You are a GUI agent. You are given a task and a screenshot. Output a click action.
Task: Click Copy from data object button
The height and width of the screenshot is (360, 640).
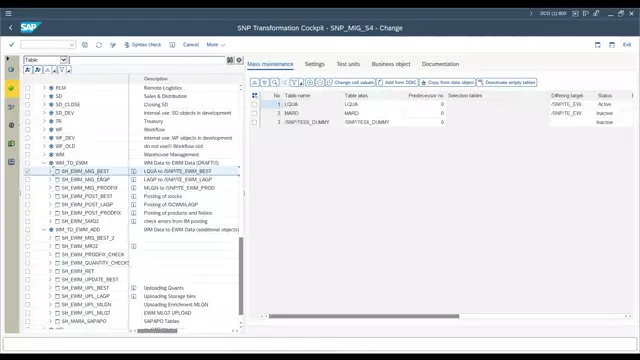[447, 82]
